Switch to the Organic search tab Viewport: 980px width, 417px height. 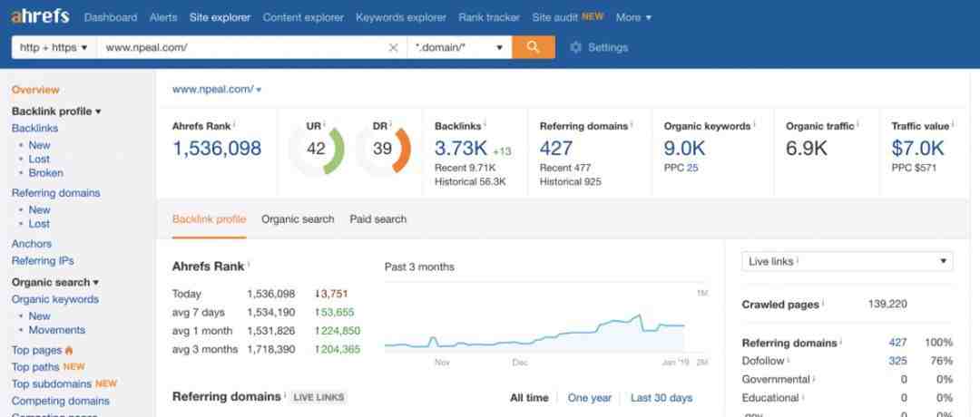point(298,219)
